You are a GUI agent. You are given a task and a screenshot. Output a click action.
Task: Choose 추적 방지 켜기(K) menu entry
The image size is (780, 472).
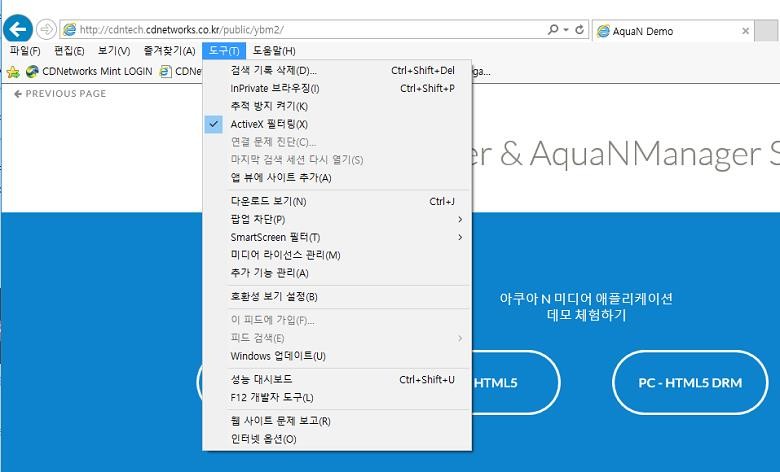pos(337,106)
